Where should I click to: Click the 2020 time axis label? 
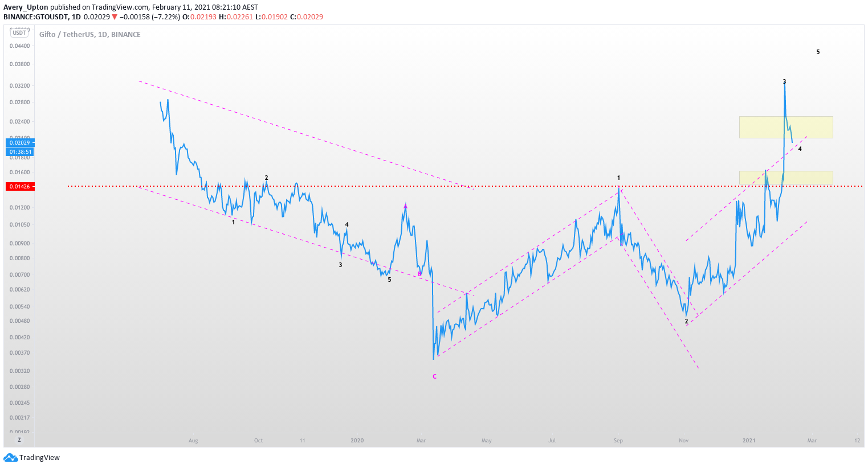pos(357,441)
